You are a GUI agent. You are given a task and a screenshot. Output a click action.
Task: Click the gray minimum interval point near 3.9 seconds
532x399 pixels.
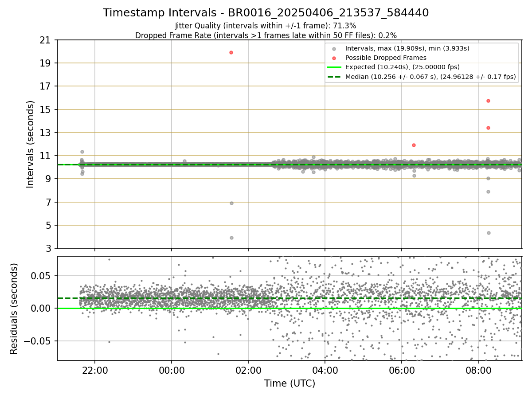[x=231, y=238]
